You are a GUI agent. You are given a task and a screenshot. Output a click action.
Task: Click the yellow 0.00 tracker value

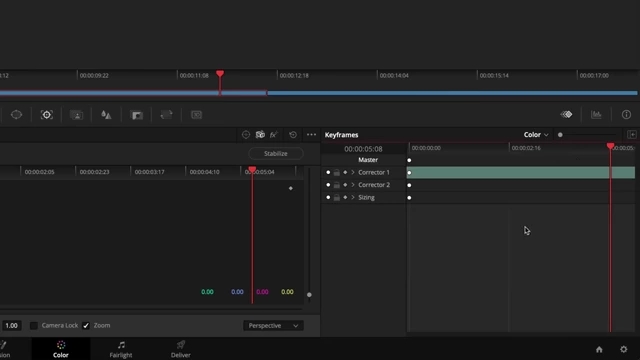coord(287,292)
